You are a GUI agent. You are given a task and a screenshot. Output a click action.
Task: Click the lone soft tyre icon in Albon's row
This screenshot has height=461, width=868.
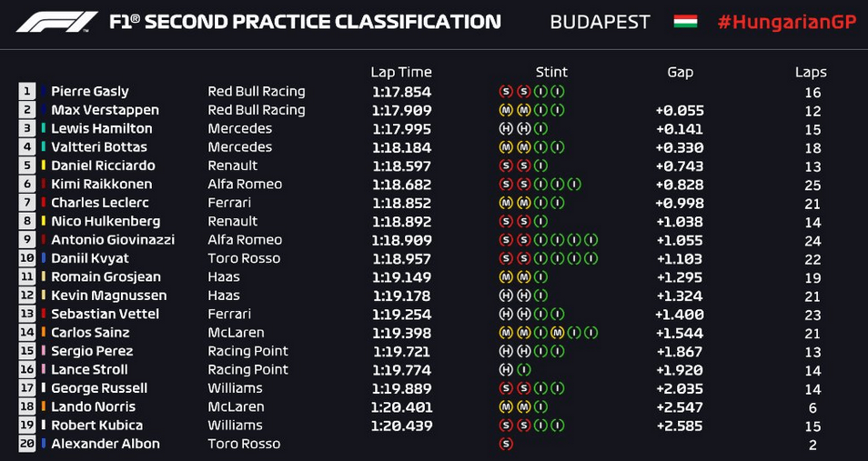505,444
